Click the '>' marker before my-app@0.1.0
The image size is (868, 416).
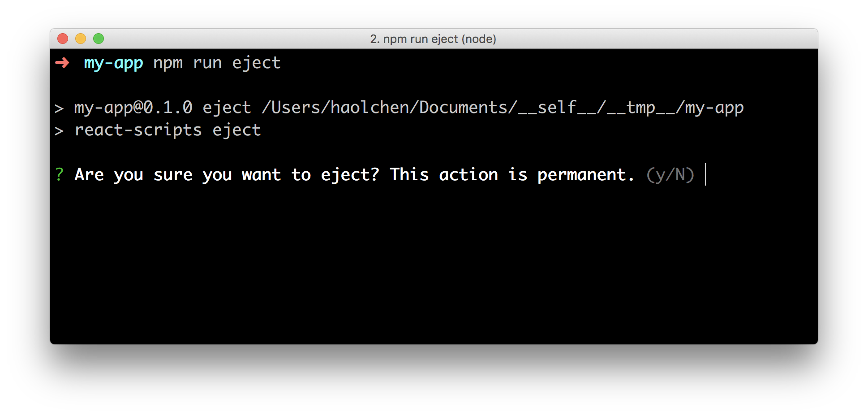pyautogui.click(x=59, y=108)
